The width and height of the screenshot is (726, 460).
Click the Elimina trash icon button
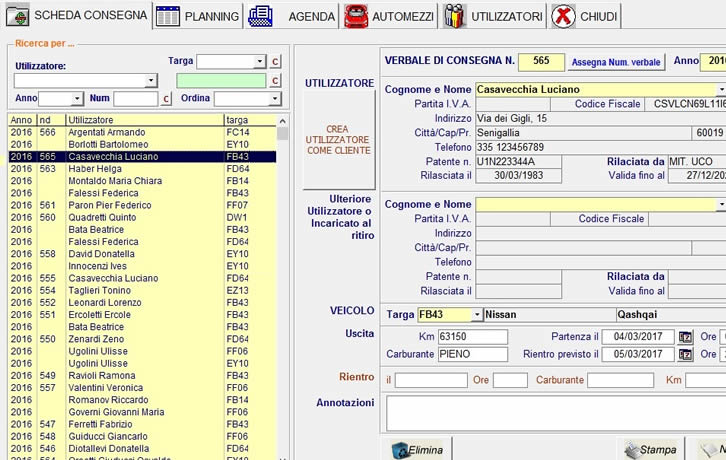coord(417,449)
